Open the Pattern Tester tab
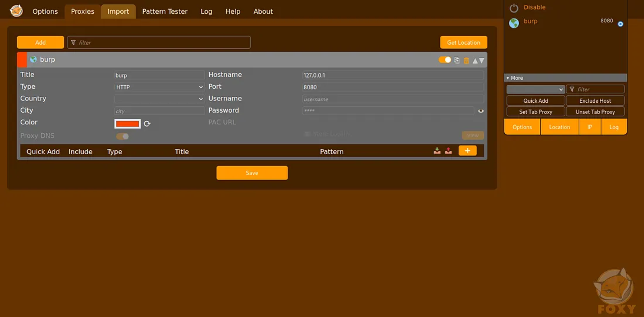 coord(165,11)
